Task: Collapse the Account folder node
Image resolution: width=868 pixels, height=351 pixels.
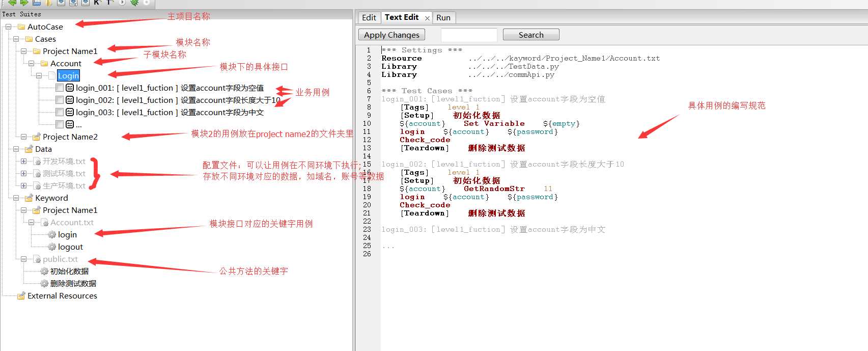Action: [31, 63]
